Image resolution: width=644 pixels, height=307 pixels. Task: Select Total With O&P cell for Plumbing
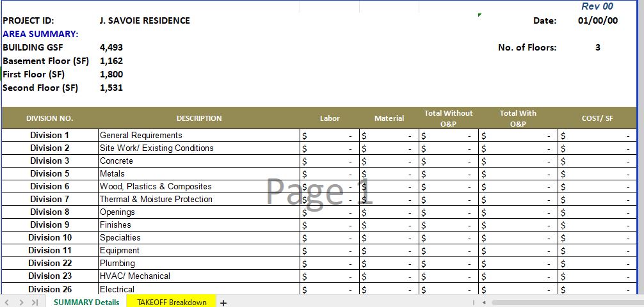coord(518,263)
